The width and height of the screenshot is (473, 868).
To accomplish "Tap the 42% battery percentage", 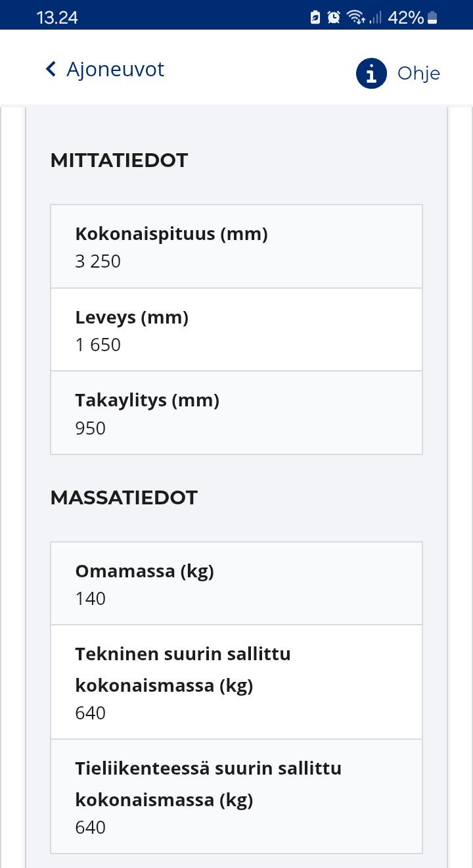I will click(405, 18).
